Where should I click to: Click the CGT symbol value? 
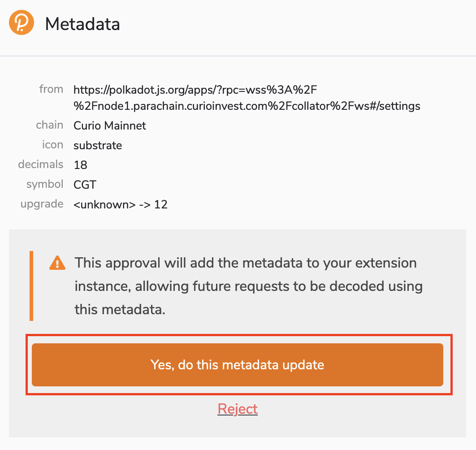[85, 185]
